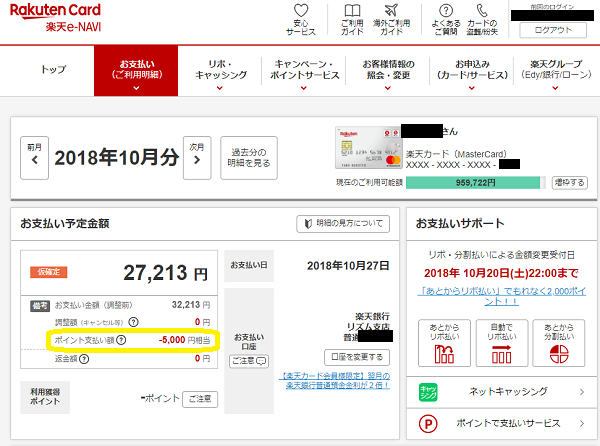The image size is (600, 446).
Task: Open the トップ navigation tab
Action: pyautogui.click(x=54, y=70)
